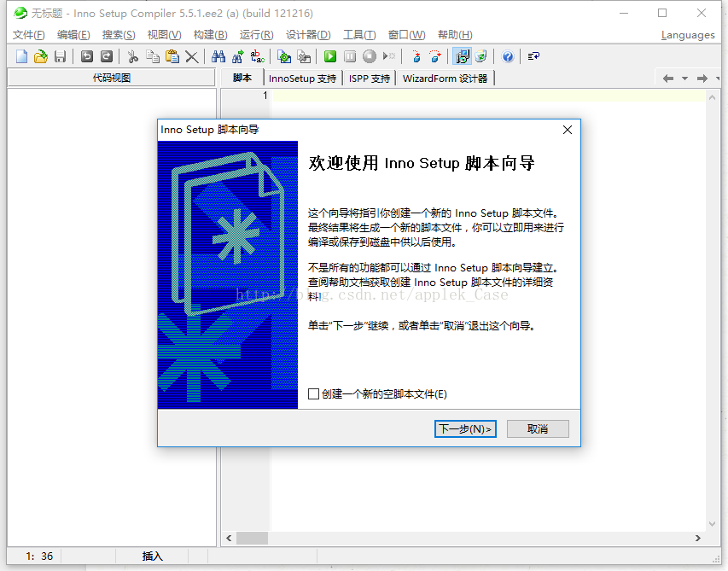
Task: Click line number 1 in the gutter
Action: 265,96
